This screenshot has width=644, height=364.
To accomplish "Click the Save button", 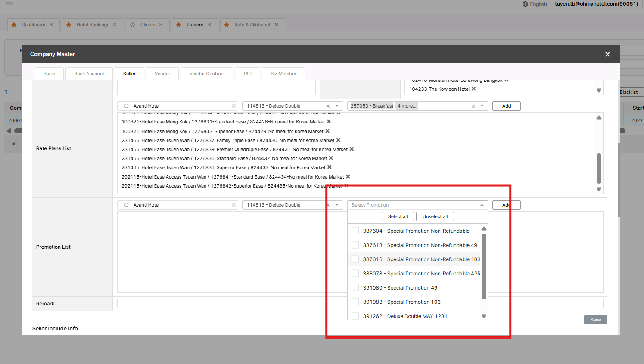I will (595, 320).
